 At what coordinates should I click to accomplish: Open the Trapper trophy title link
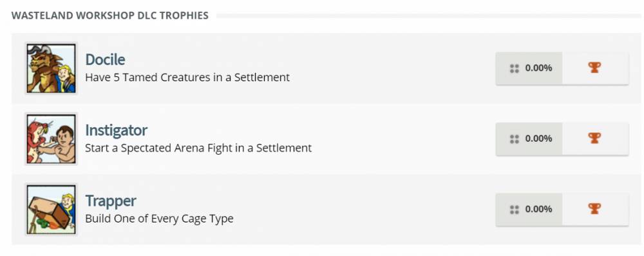(x=111, y=201)
